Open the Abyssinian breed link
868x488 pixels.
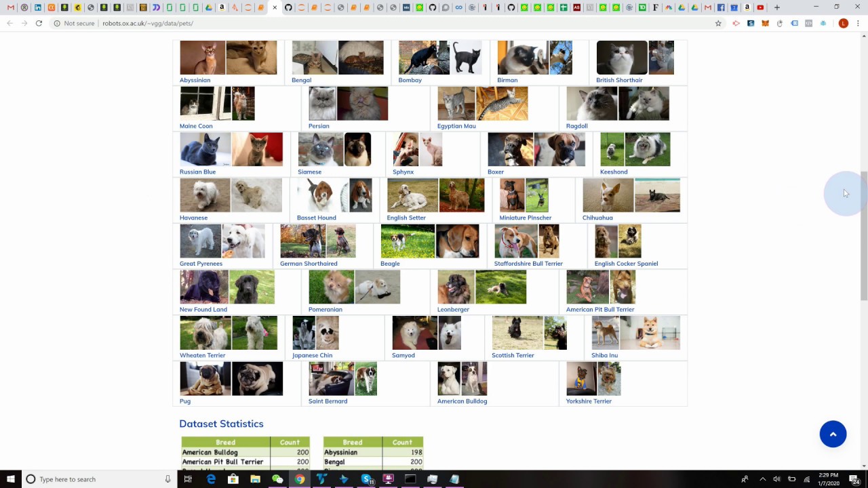click(195, 80)
